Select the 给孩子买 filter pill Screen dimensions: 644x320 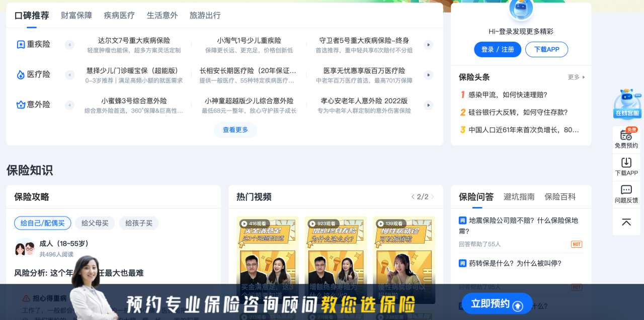[x=139, y=223]
